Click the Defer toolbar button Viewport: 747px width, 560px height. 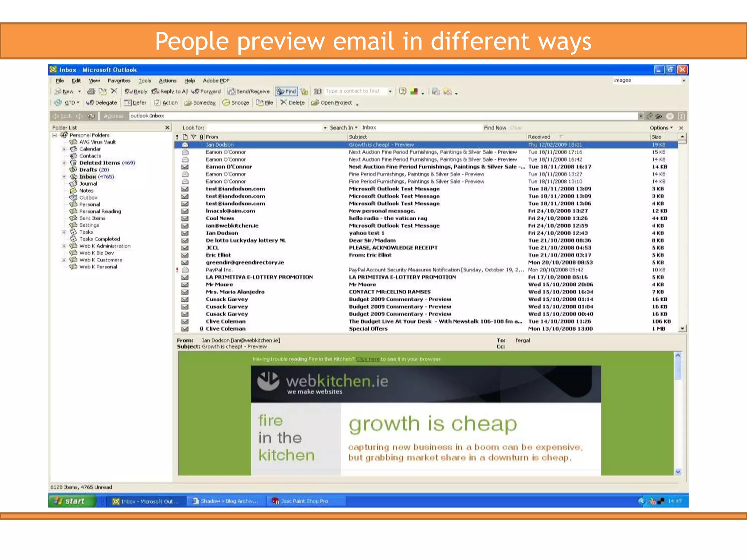point(135,103)
